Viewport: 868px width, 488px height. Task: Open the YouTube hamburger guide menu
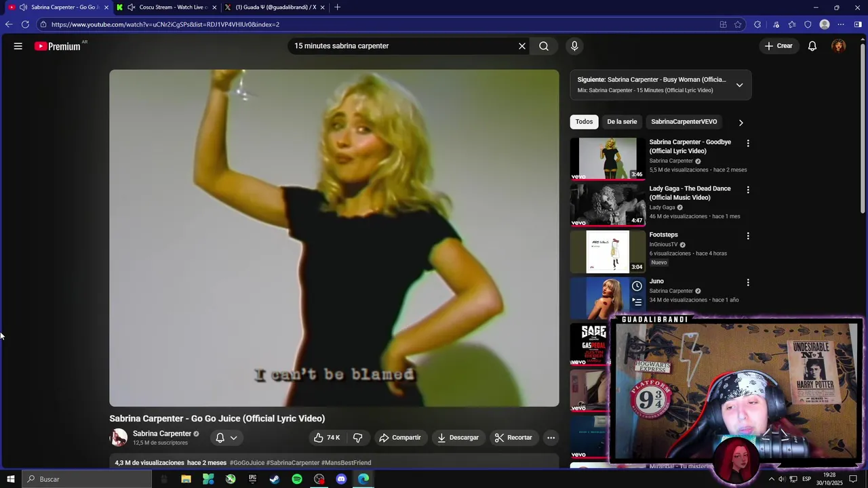click(18, 46)
